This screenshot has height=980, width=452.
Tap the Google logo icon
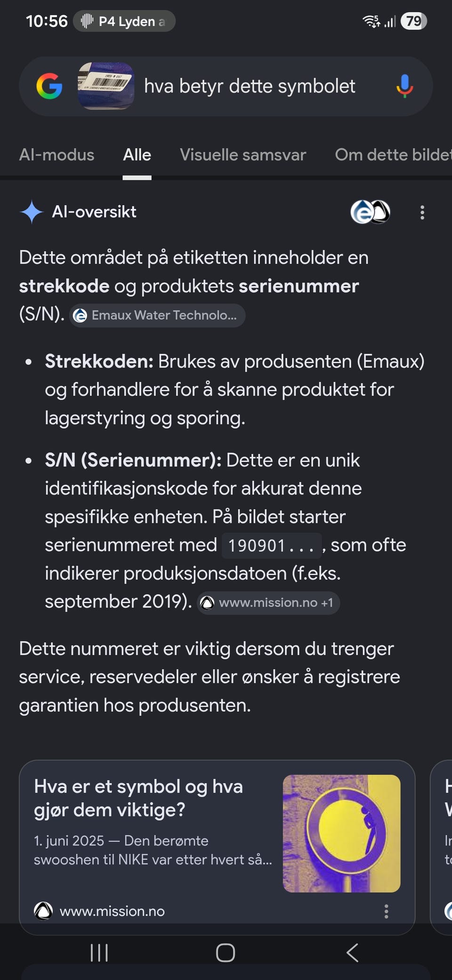tap(49, 86)
